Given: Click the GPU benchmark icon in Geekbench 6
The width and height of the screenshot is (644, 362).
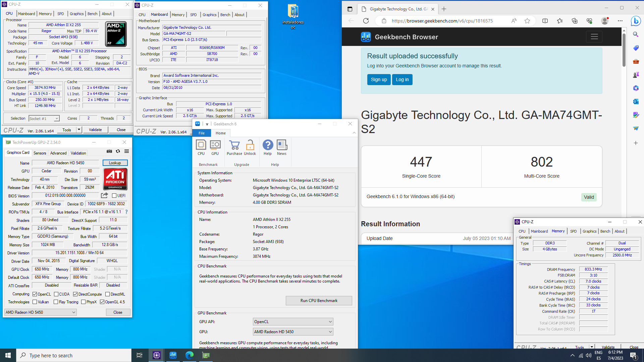Looking at the screenshot, I should tap(215, 147).
